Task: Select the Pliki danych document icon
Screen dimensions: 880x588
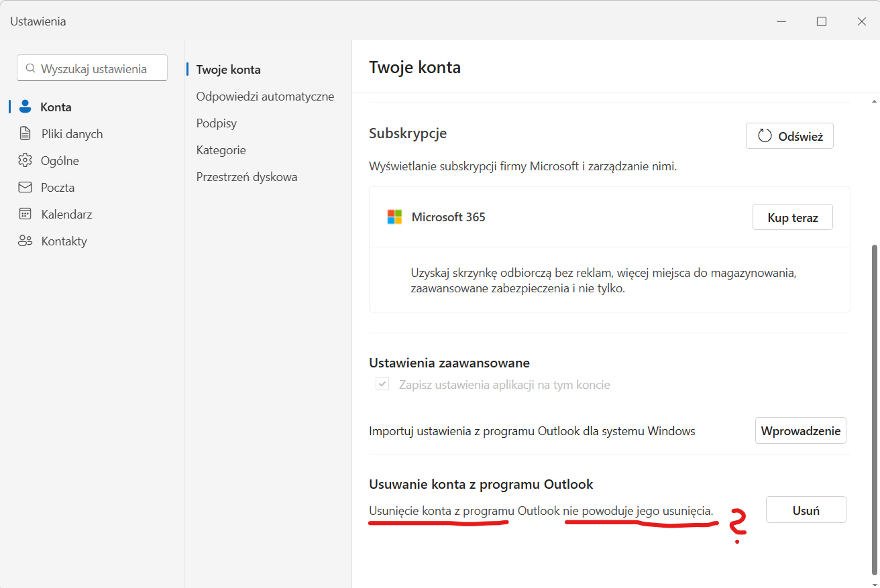Action: [x=25, y=133]
